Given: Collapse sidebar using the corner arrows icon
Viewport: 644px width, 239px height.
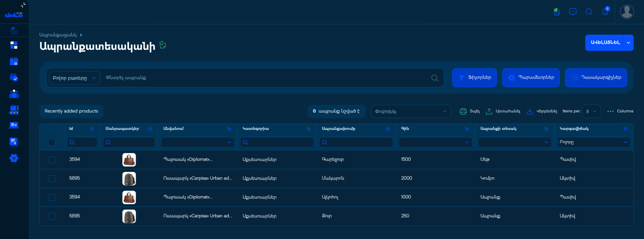Looking at the screenshot, I should (x=23, y=5).
